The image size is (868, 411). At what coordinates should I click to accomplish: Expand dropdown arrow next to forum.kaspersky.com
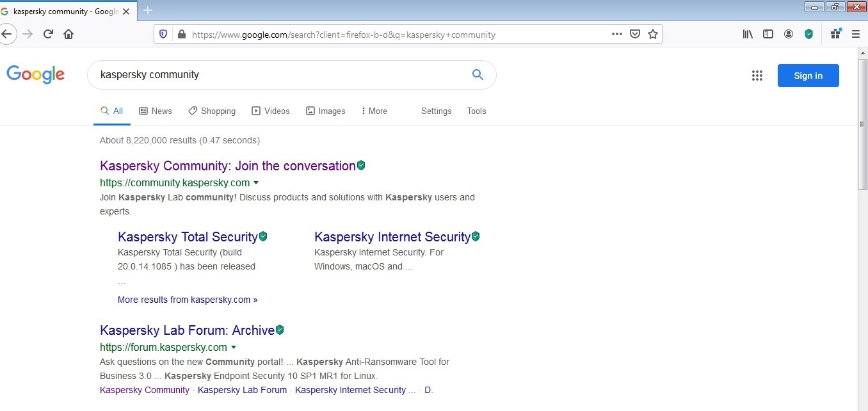click(x=234, y=348)
